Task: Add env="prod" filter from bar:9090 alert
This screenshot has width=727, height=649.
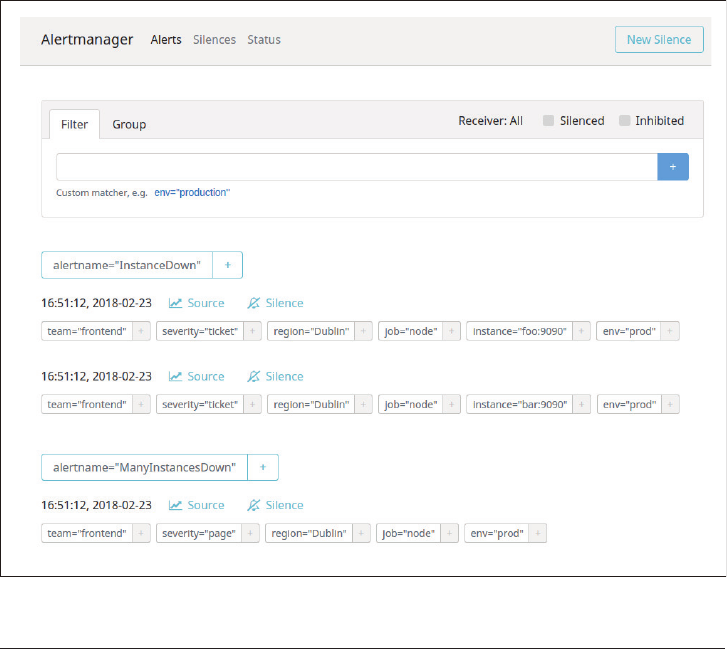Action: tap(670, 404)
